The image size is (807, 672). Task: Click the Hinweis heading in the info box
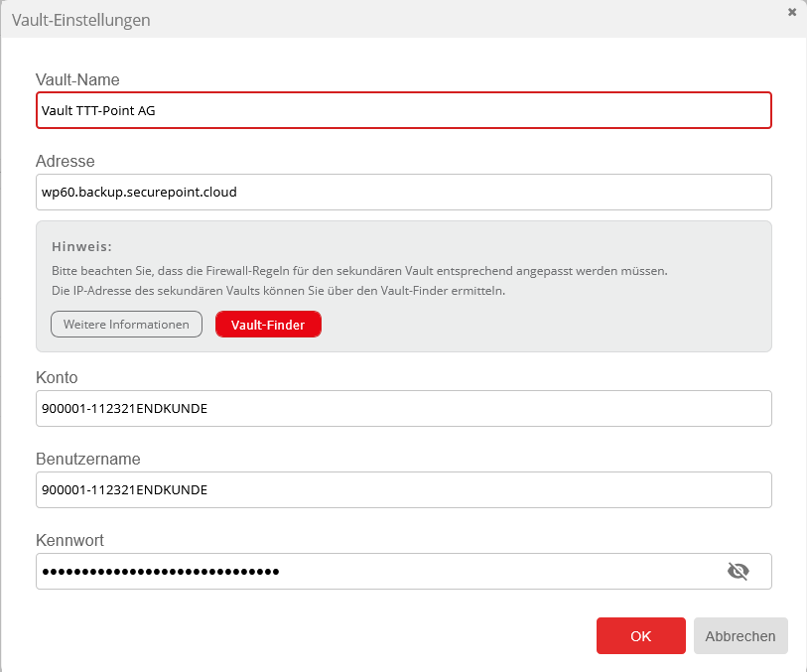(81, 245)
